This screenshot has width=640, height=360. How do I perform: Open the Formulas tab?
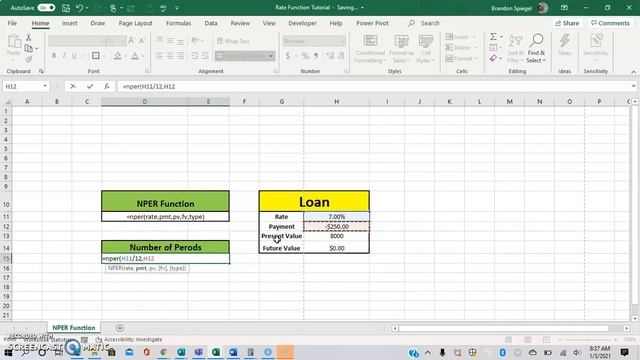pyautogui.click(x=178, y=23)
